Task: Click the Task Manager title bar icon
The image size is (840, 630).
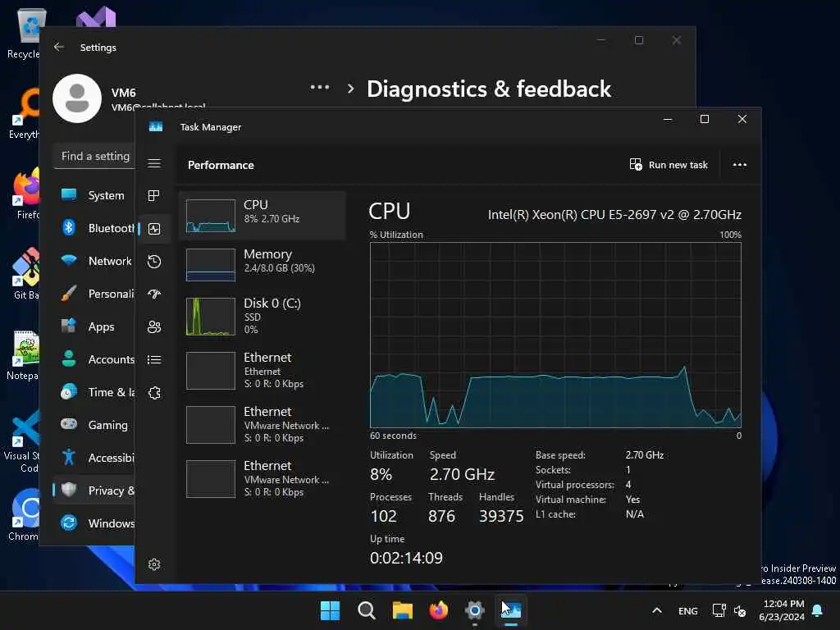Action: coord(156,126)
